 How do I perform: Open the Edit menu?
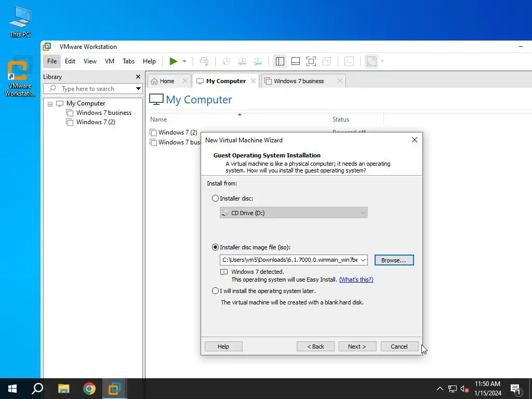pyautogui.click(x=70, y=61)
